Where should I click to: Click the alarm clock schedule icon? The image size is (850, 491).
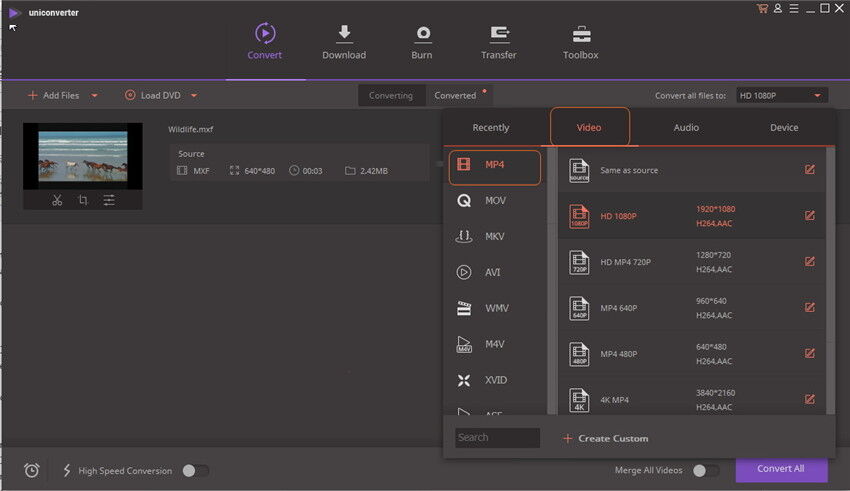[32, 470]
